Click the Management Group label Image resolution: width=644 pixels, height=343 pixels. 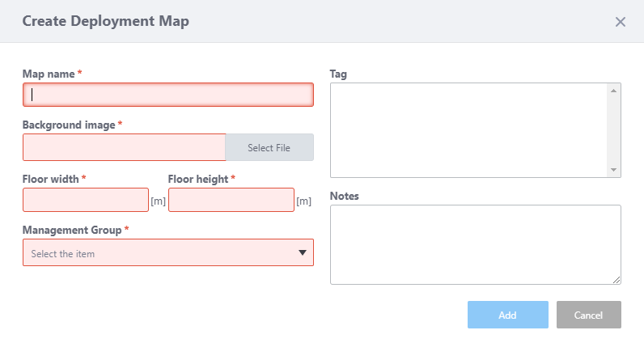coord(72,231)
